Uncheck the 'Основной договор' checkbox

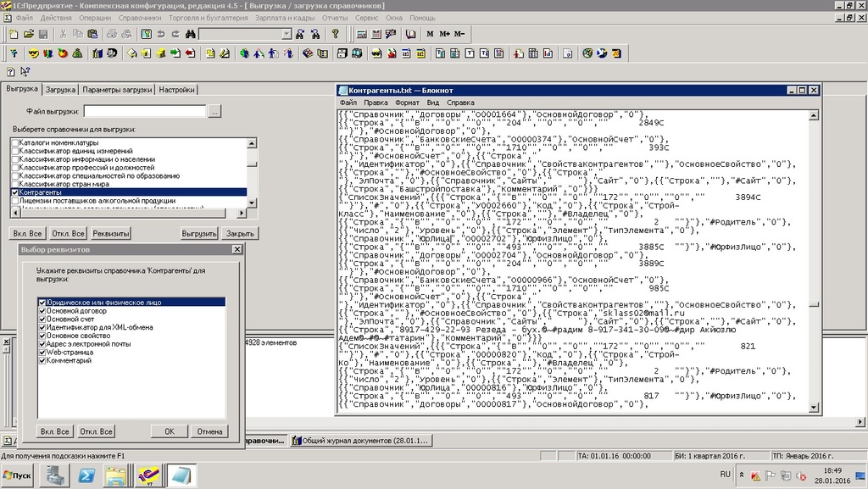click(x=42, y=311)
